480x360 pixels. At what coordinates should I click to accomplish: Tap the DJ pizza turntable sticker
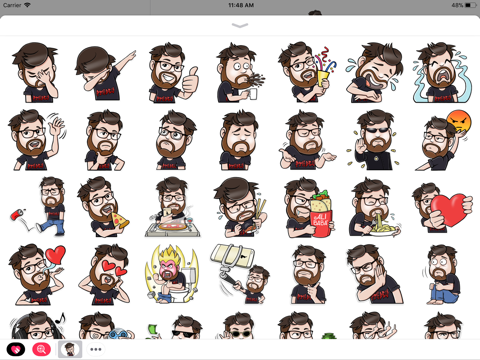(173, 207)
